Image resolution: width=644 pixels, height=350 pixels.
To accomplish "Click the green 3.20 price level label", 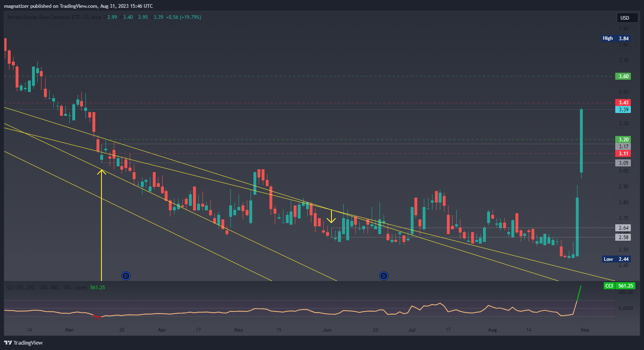I will tap(623, 140).
